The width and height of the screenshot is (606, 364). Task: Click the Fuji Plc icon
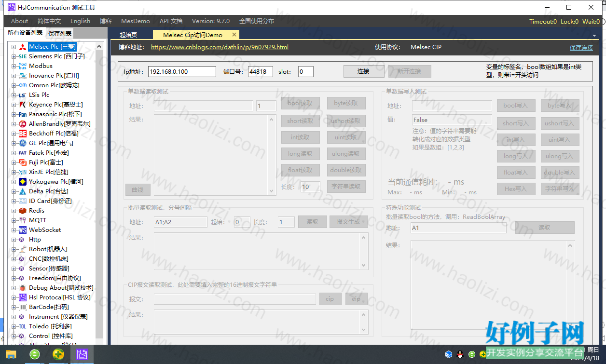(22, 162)
